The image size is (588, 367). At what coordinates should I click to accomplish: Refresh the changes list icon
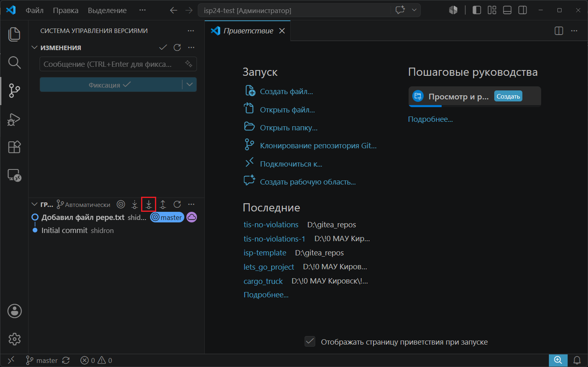pos(177,48)
